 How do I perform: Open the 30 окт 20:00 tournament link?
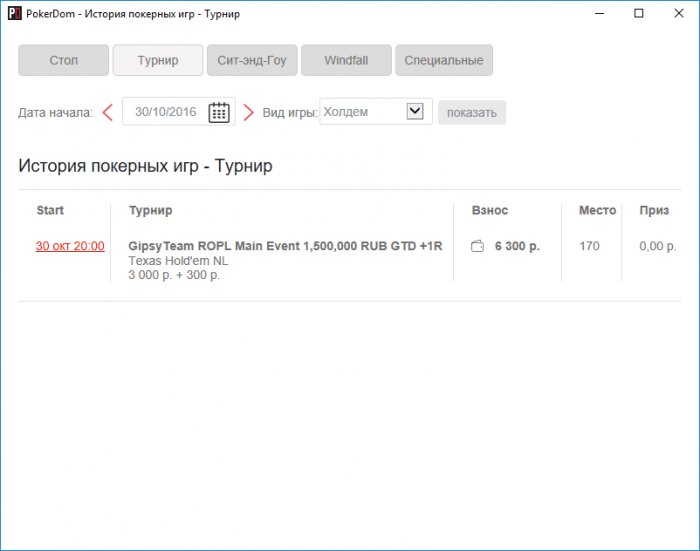click(x=70, y=246)
